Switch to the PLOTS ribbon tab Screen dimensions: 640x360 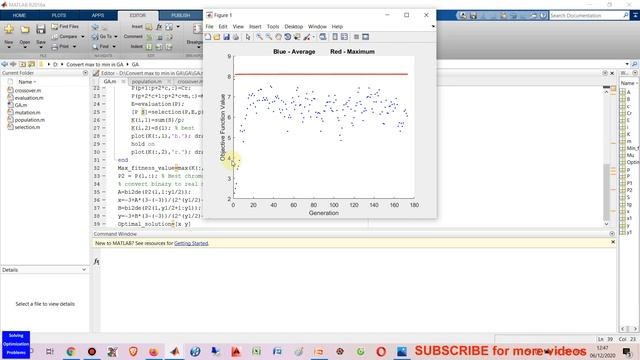59,15
